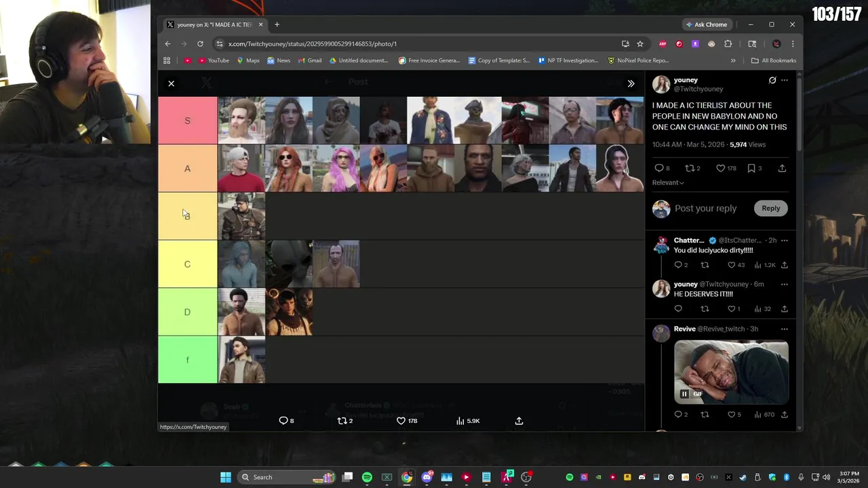This screenshot has width=868, height=488.
Task: Open the Chrome three-dot menu
Action: click(792, 44)
